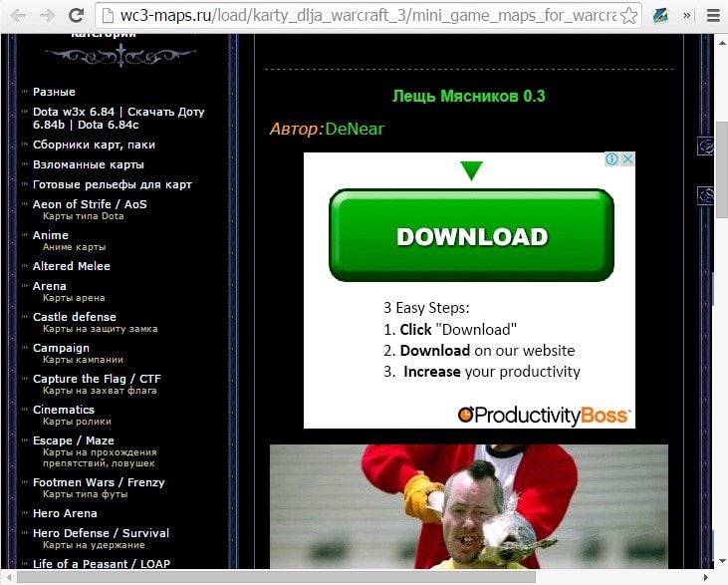The height and width of the screenshot is (585, 728).
Task: Click the big green DOWNLOAD button
Action: [x=471, y=235]
